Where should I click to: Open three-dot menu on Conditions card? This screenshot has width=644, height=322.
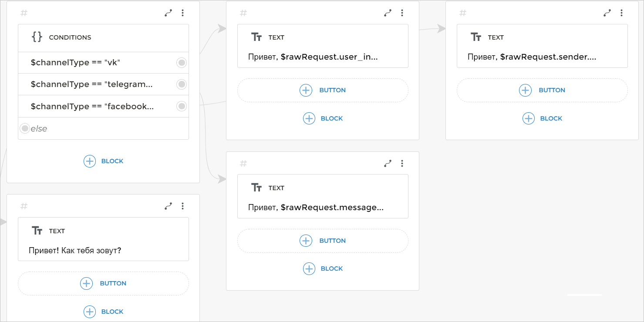pos(183,13)
